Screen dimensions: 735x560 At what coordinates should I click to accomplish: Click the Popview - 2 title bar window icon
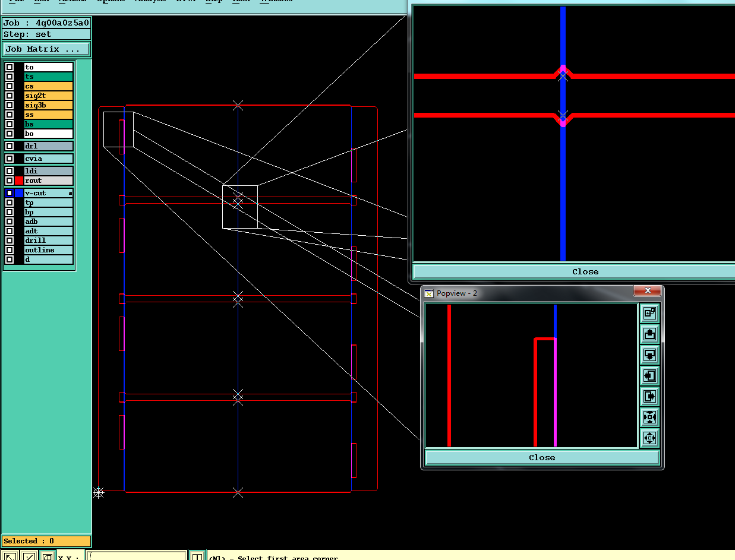pyautogui.click(x=429, y=293)
